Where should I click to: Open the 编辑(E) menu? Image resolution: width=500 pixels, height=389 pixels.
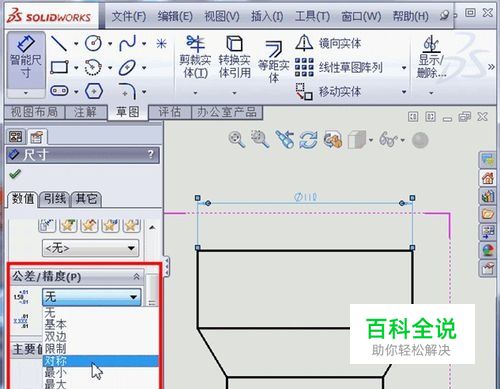pyautogui.click(x=175, y=16)
